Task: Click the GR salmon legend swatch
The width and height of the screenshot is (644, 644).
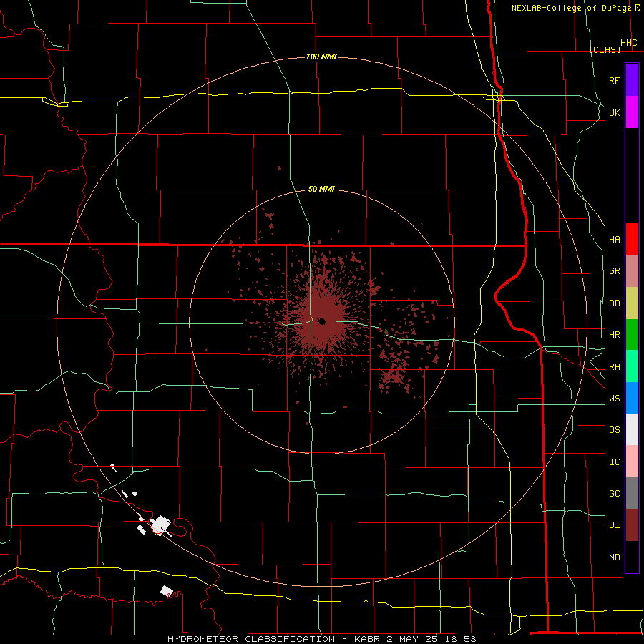Action: point(632,271)
